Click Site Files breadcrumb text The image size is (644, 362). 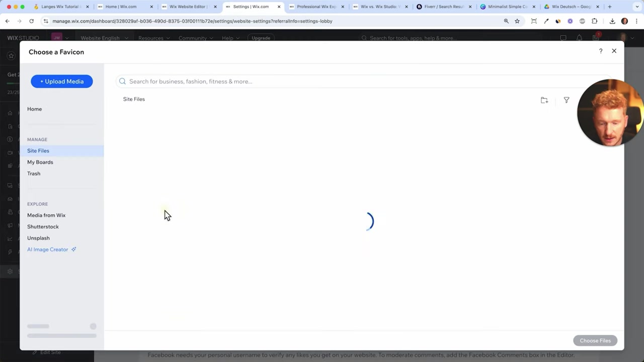pos(134,99)
